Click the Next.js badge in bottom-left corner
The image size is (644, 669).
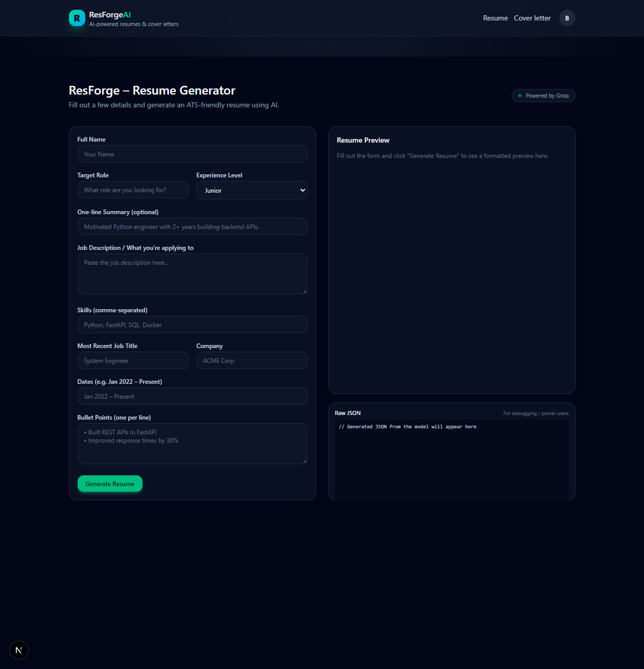[18, 650]
